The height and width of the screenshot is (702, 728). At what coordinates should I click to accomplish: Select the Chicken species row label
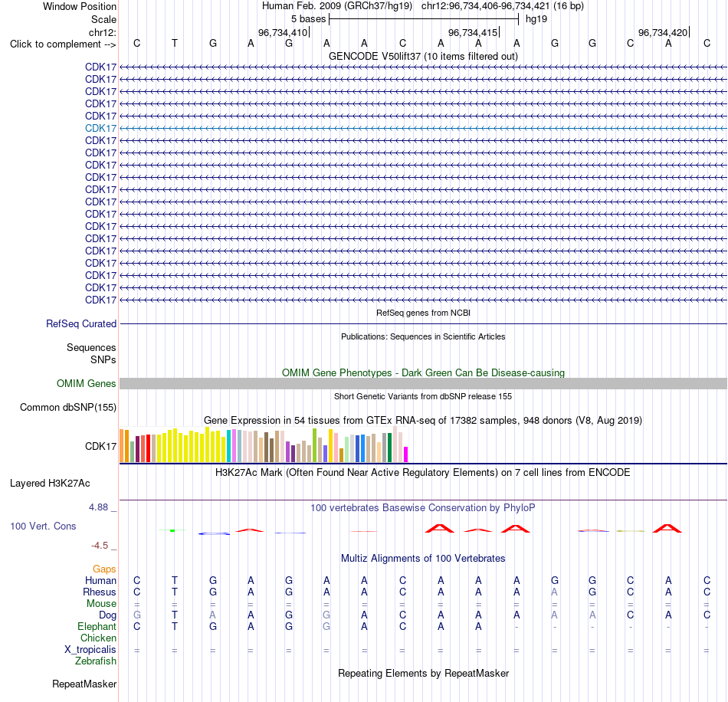[x=98, y=638]
